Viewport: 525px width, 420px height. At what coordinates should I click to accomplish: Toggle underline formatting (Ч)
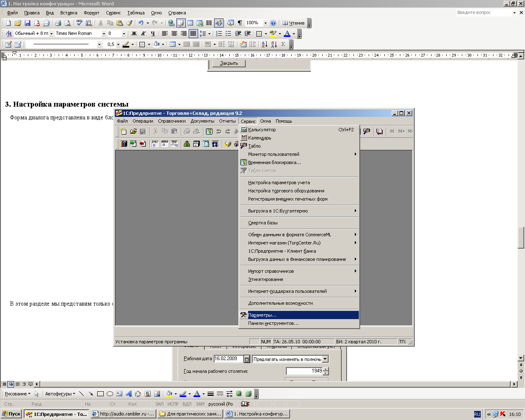(x=153, y=33)
